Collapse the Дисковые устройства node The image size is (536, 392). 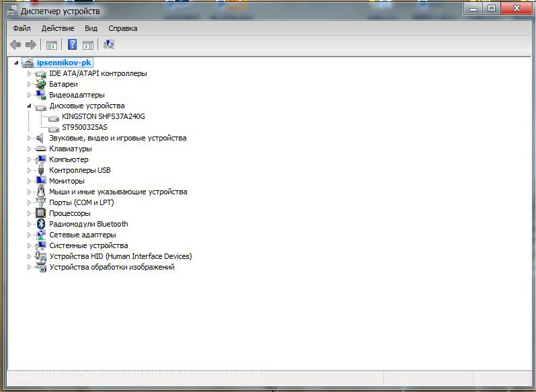click(29, 106)
